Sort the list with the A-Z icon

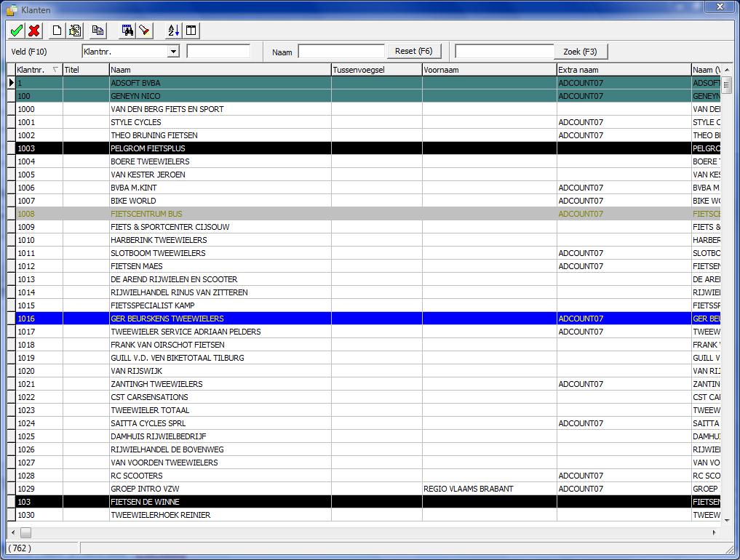[174, 31]
